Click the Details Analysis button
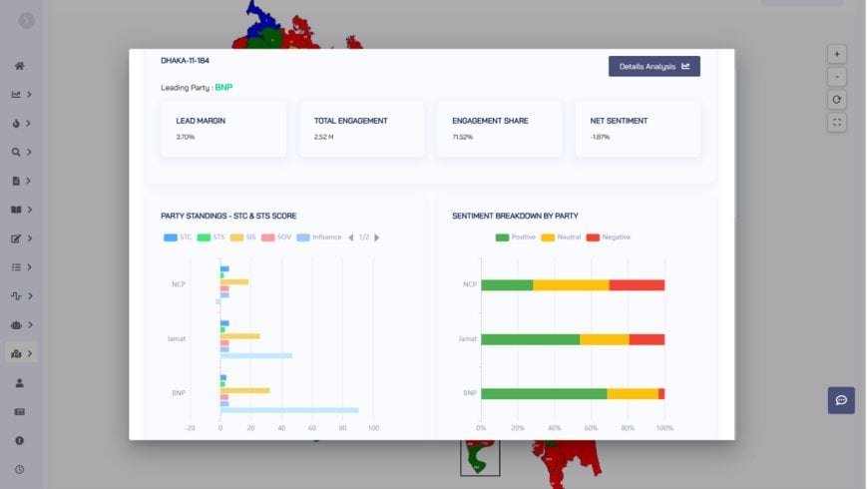Screen dimensions: 868x489 click(653, 67)
